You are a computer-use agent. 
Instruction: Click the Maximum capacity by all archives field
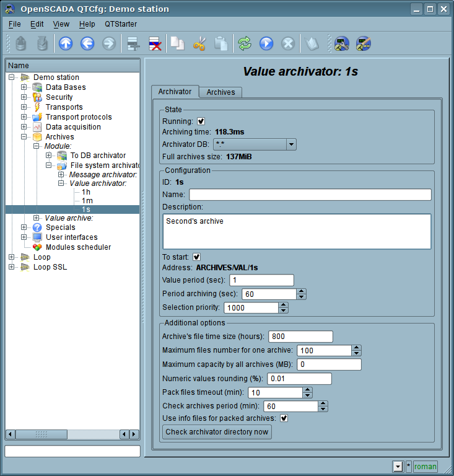(x=329, y=364)
